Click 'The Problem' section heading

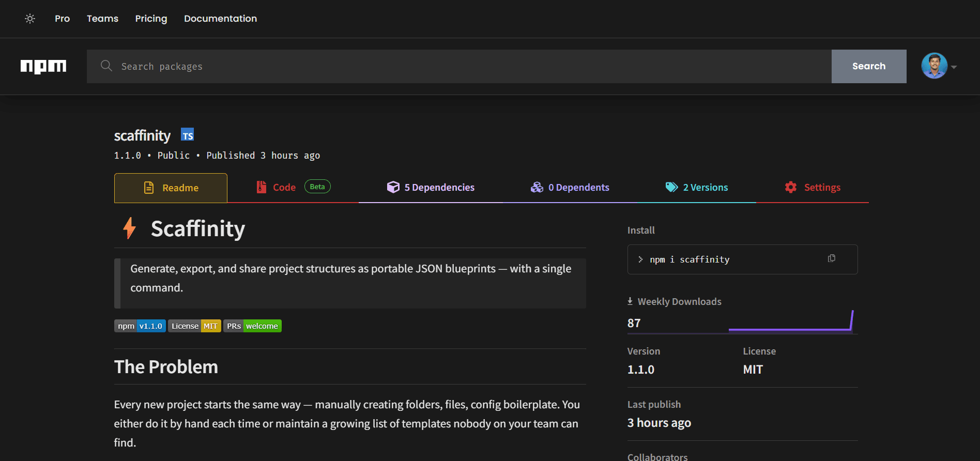[x=166, y=367]
